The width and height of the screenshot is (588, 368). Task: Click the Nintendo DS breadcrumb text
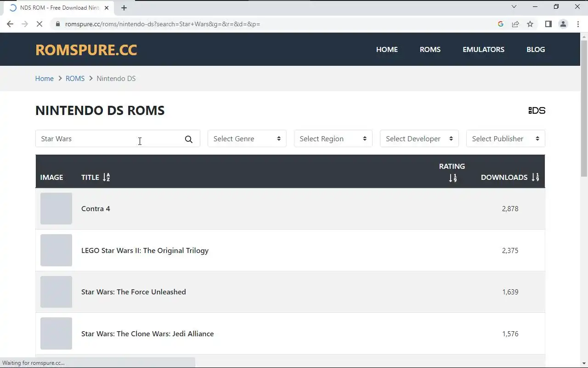pyautogui.click(x=116, y=78)
